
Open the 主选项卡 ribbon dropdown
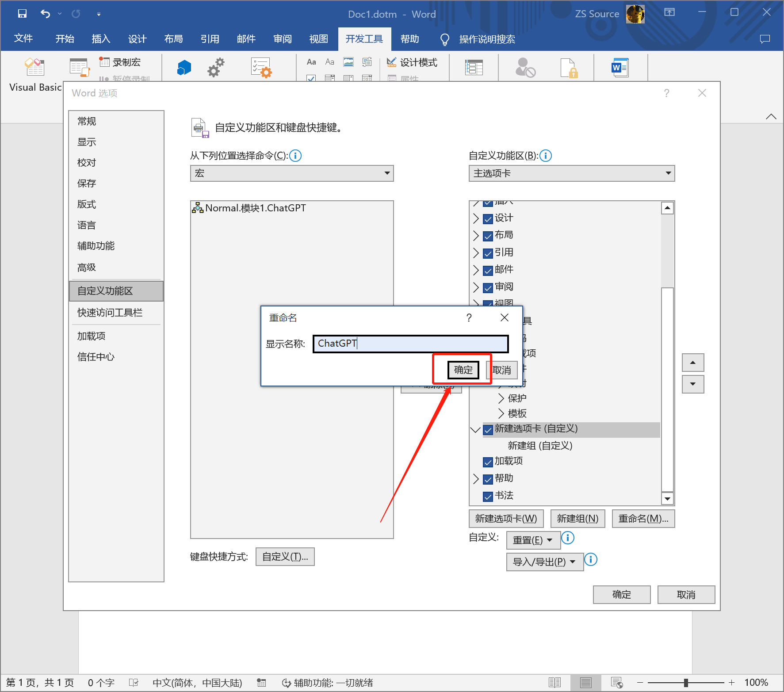[571, 173]
